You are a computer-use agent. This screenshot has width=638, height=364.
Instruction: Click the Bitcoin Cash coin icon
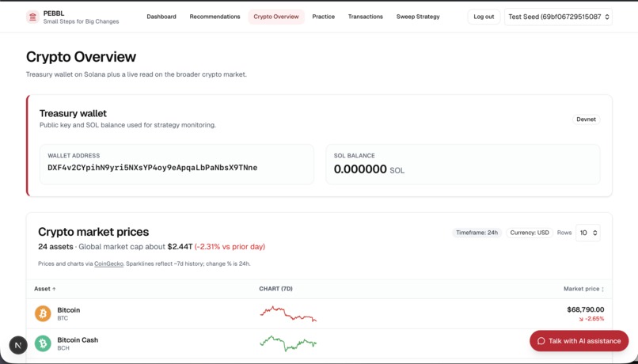[x=43, y=343]
